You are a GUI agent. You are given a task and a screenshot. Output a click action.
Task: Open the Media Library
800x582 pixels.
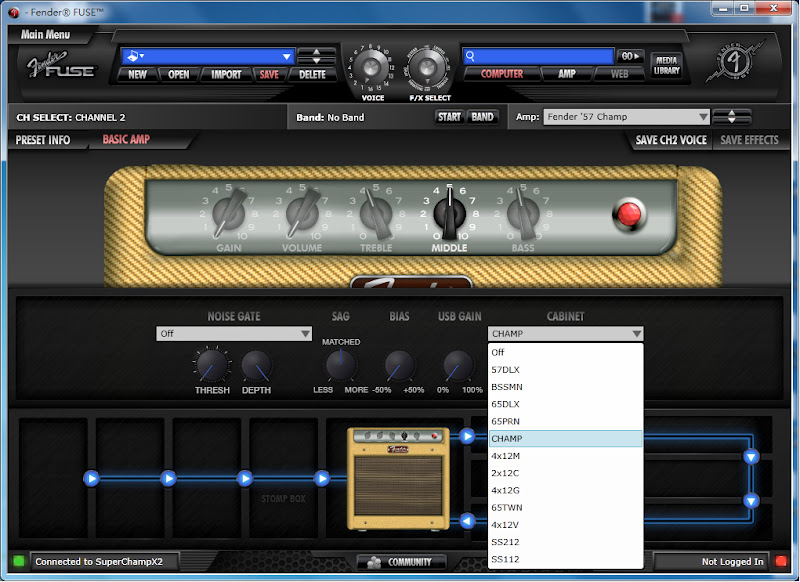tap(666, 65)
